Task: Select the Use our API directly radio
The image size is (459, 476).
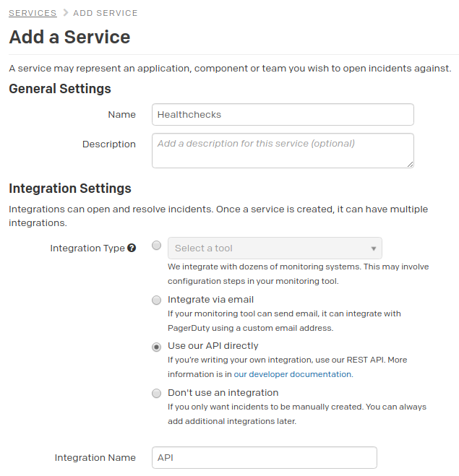Action: (157, 347)
